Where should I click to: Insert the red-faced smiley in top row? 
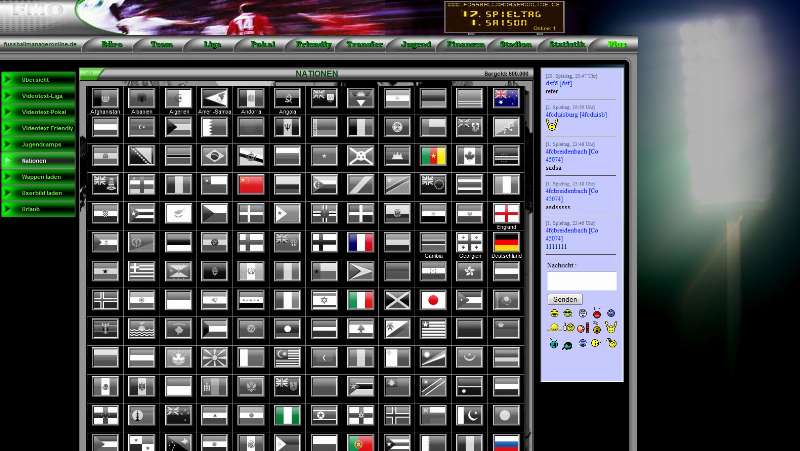pyautogui.click(x=596, y=313)
